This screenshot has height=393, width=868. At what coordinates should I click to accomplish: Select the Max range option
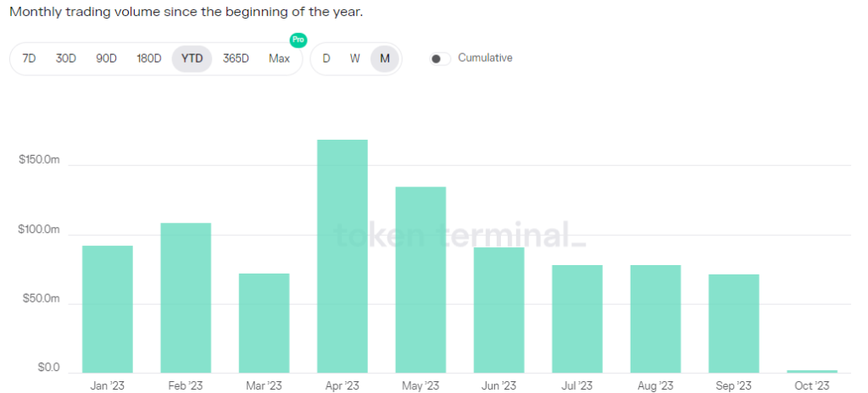point(279,58)
